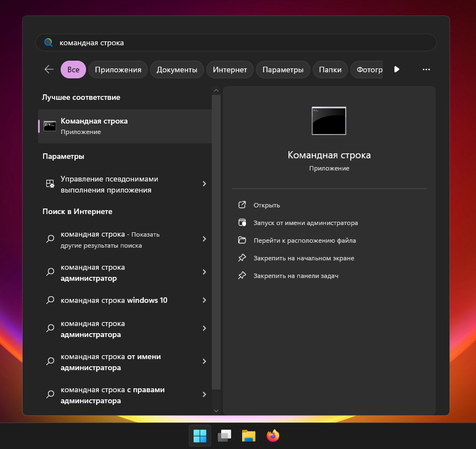Select suggestion 'командная строка windows 10'

(x=125, y=300)
